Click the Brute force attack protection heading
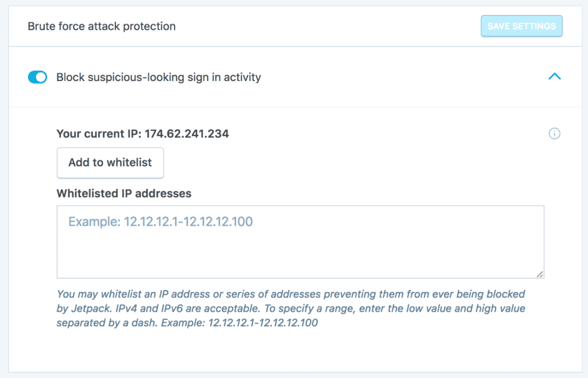Image resolution: width=588 pixels, height=378 pixels. pyautogui.click(x=102, y=26)
